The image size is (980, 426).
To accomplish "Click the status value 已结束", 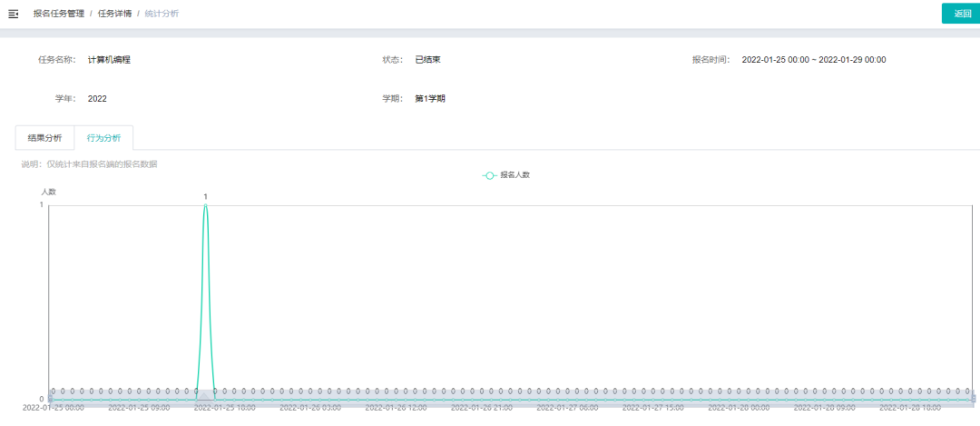I will coord(428,60).
